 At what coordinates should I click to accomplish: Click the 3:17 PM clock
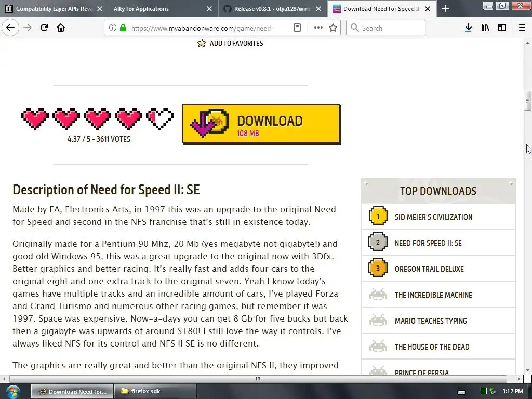(513, 392)
